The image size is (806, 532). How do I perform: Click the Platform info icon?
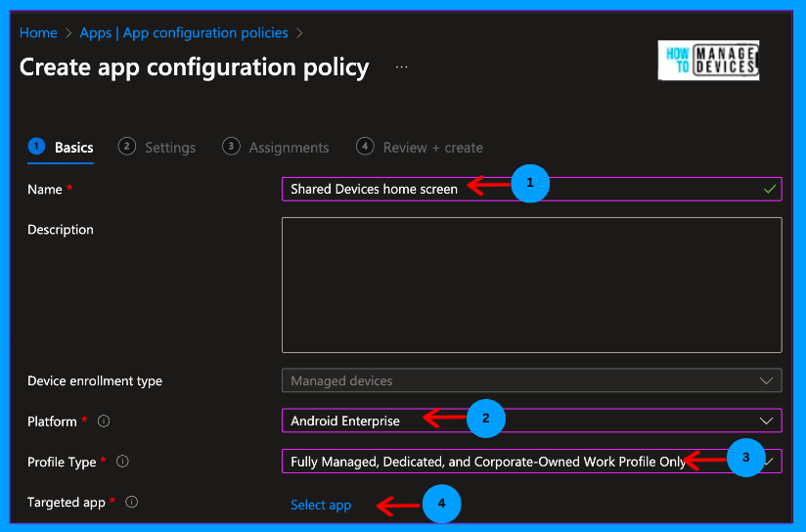coord(104,421)
